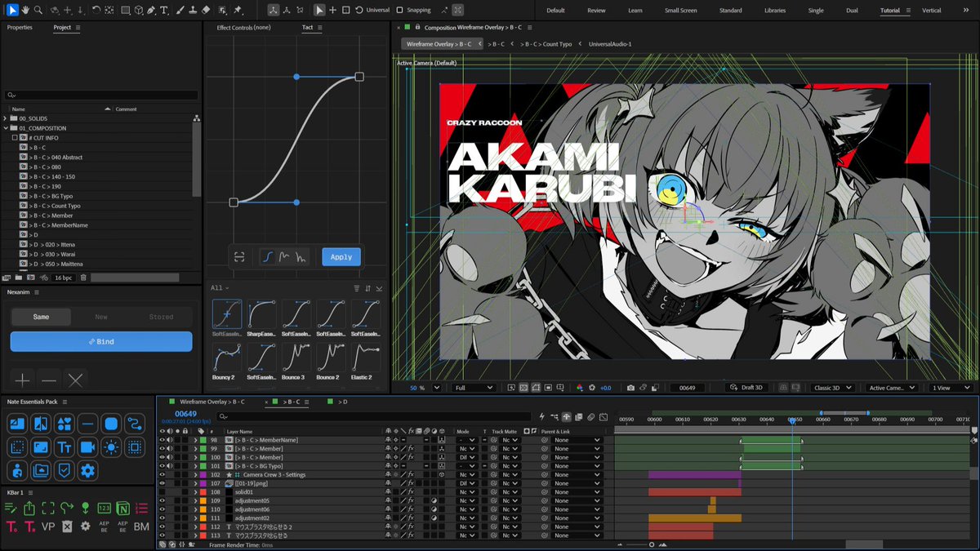Select the Rotation tool in toolbar
This screenshot has height=551, width=980.
pyautogui.click(x=96, y=10)
